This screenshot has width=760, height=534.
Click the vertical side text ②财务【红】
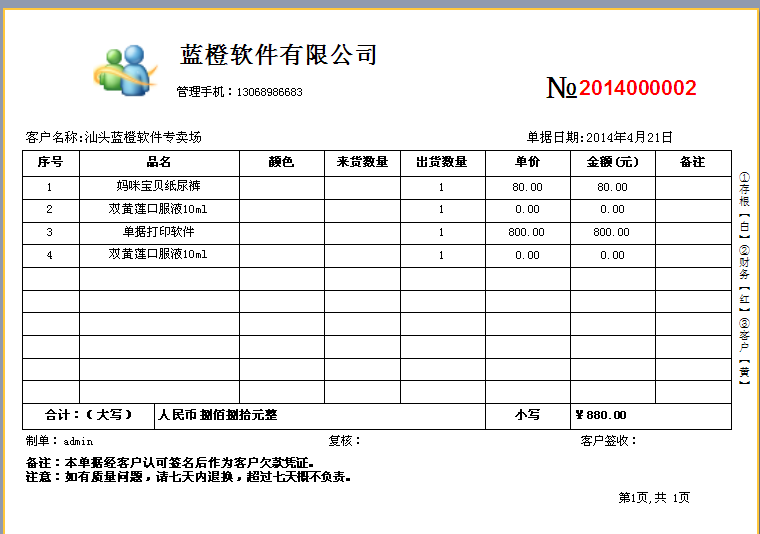[744, 278]
